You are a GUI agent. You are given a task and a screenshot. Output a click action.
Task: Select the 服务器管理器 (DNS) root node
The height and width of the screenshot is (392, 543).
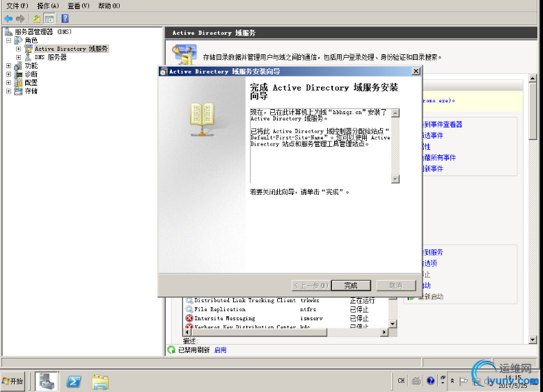coord(43,32)
